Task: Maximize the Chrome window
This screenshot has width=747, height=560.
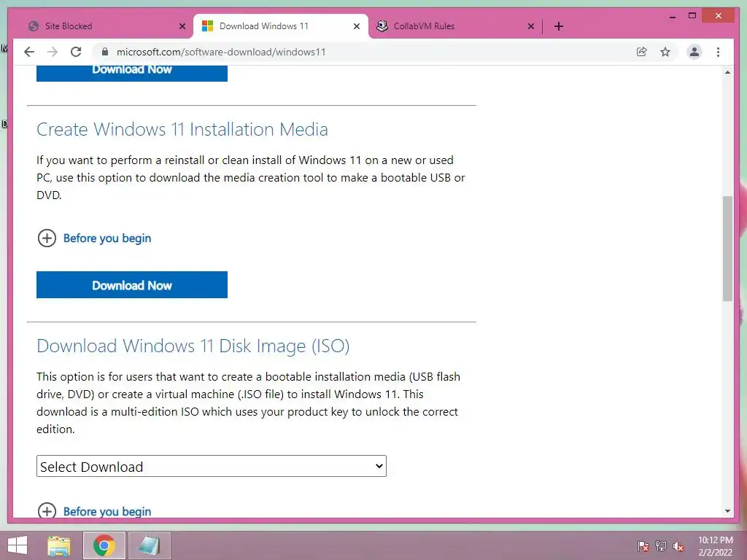Action: click(692, 16)
